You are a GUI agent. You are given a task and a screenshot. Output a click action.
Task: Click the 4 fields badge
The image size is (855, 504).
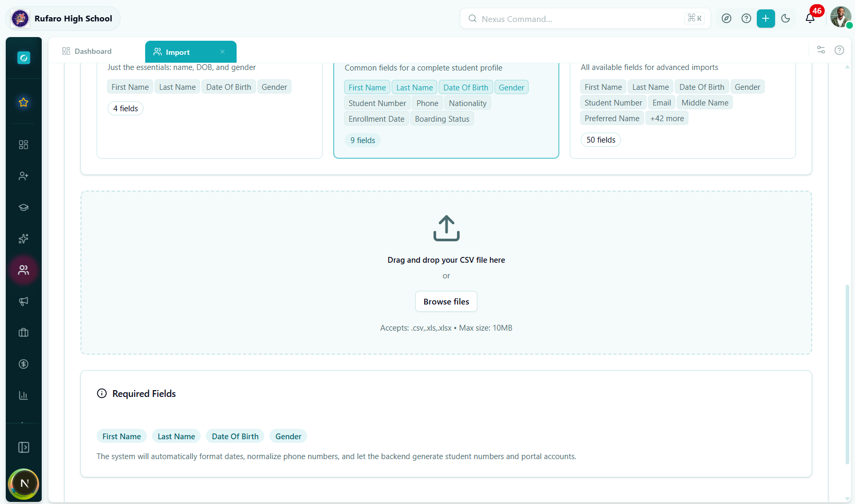tap(125, 109)
